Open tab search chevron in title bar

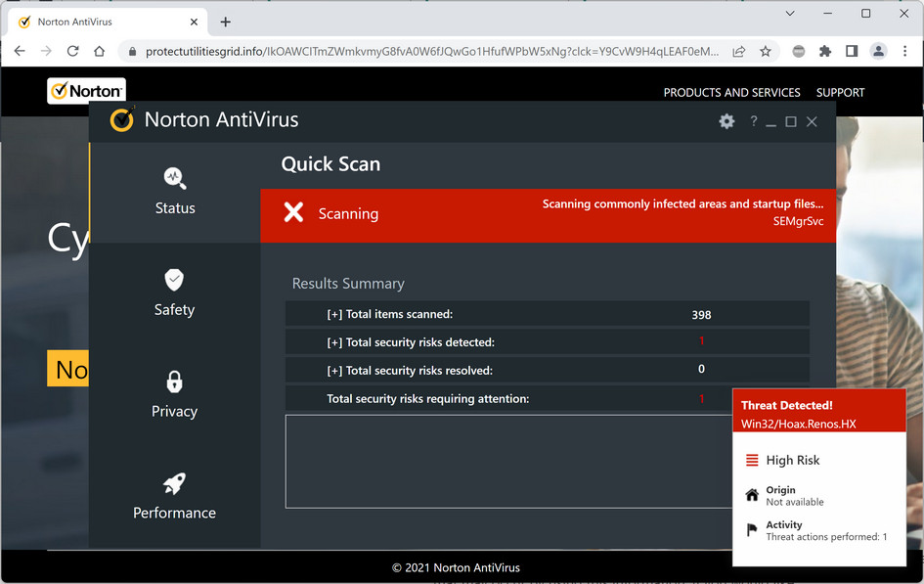pyautogui.click(x=790, y=13)
